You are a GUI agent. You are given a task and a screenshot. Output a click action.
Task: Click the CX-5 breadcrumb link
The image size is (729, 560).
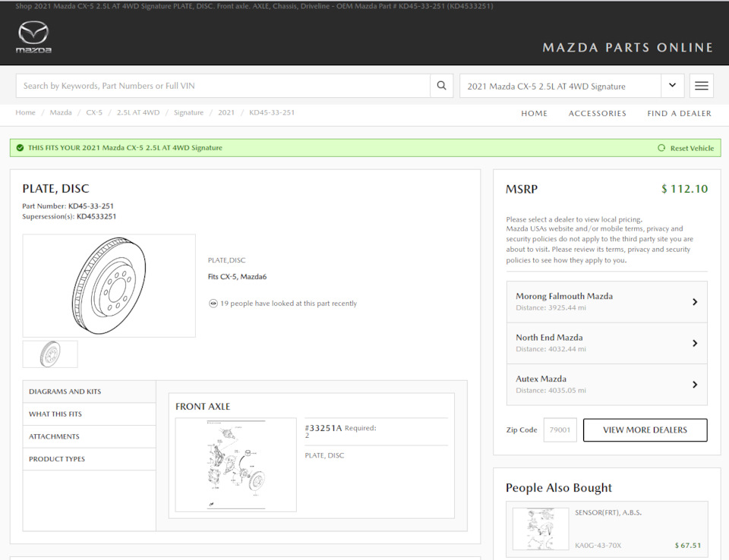94,112
